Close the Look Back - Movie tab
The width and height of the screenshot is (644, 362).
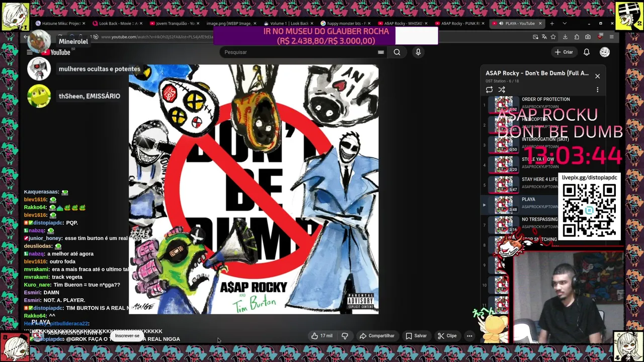pyautogui.click(x=141, y=24)
